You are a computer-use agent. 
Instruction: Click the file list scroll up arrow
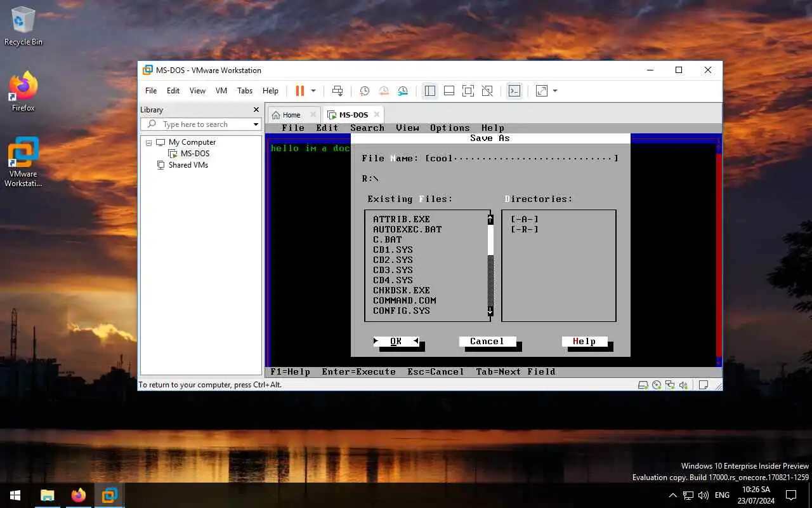coord(490,219)
